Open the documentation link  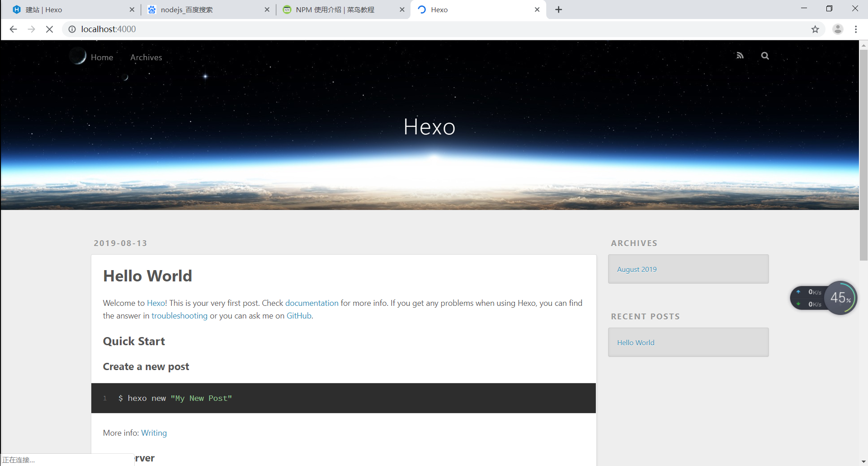311,303
